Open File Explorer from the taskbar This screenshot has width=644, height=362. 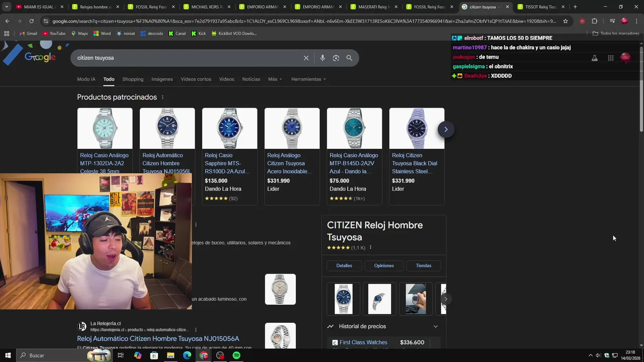171,355
